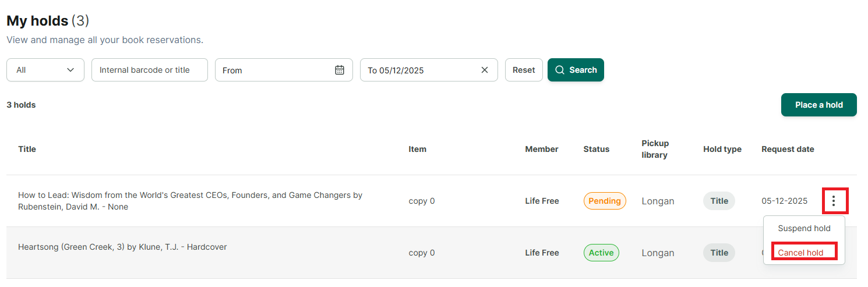Click the Pickup library column header
The width and height of the screenshot is (868, 287).
(x=655, y=149)
